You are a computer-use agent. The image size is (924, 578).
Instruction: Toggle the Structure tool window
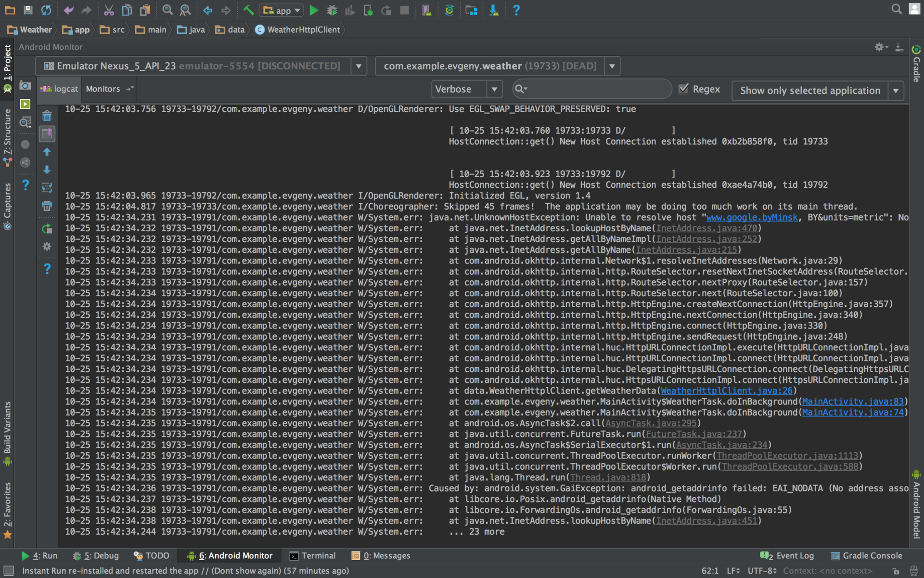[x=7, y=138]
